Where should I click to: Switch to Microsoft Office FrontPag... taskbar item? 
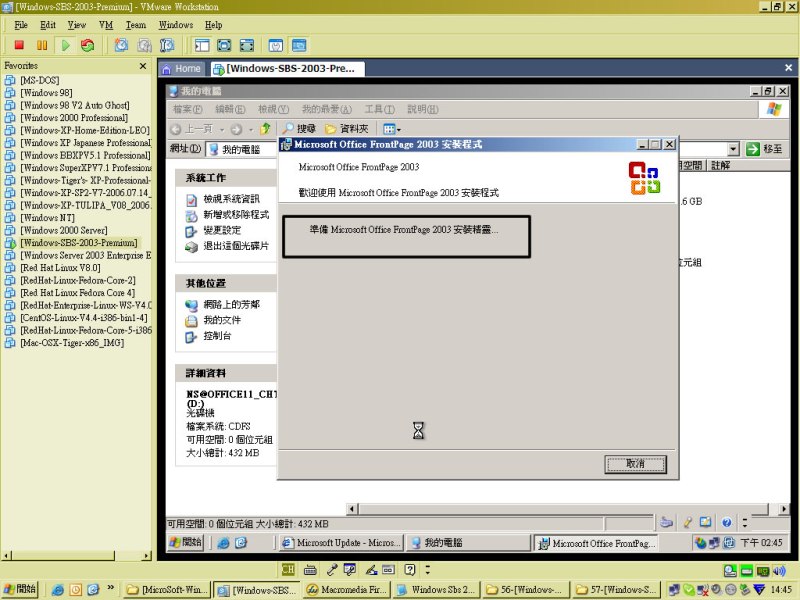[595, 543]
